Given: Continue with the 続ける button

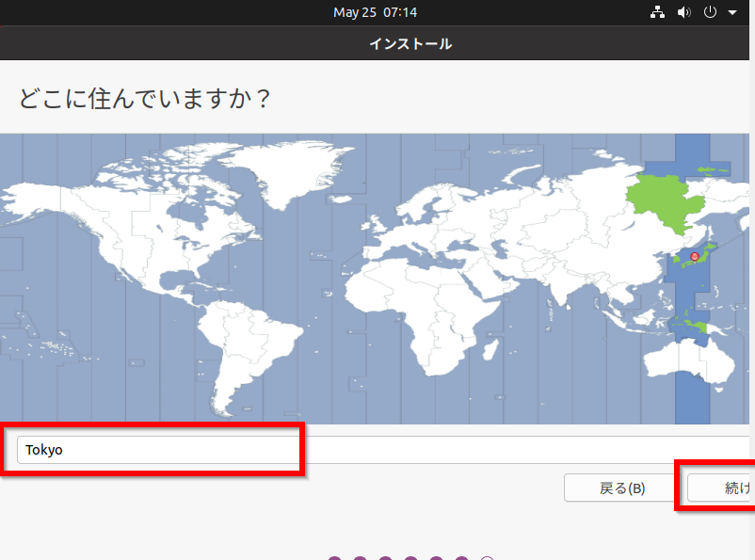Looking at the screenshot, I should pos(719,488).
